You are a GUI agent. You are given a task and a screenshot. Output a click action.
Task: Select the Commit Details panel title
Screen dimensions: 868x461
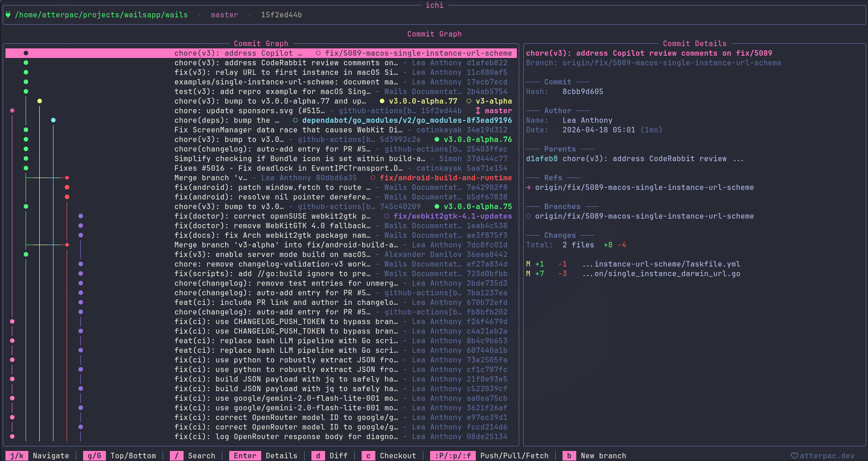point(694,43)
